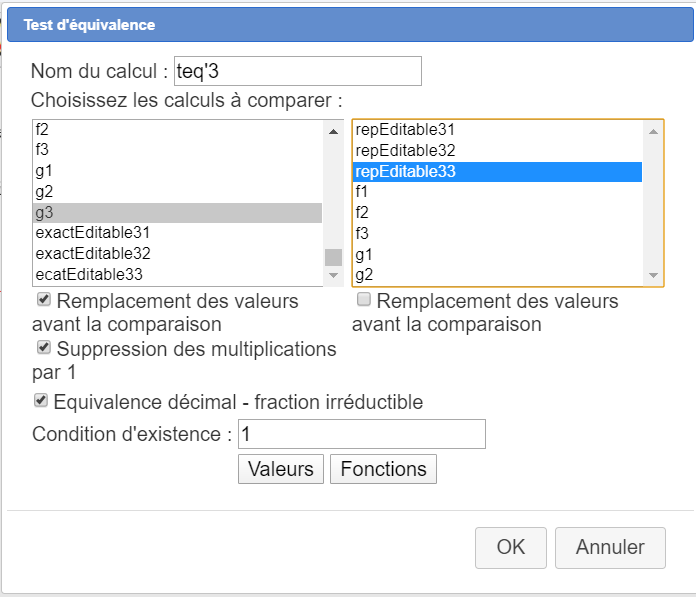The width and height of the screenshot is (696, 597).
Task: Select repEditable31 in right list
Action: point(405,130)
